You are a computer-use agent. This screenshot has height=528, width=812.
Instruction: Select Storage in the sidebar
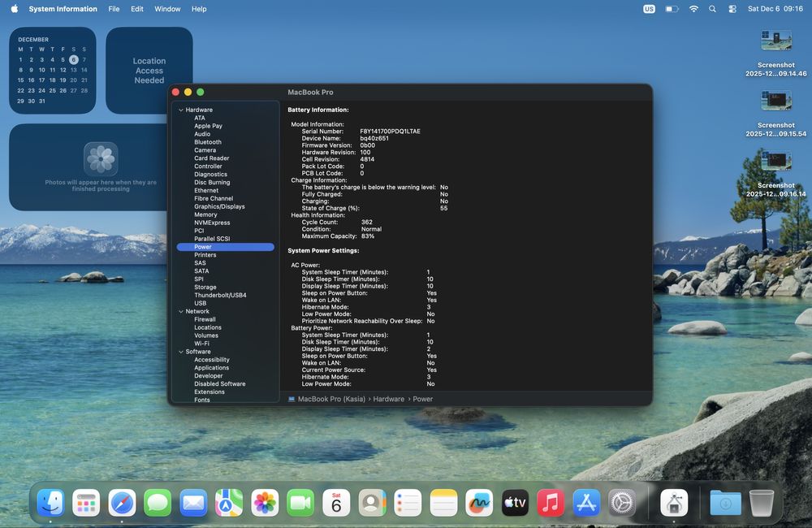[x=205, y=287]
